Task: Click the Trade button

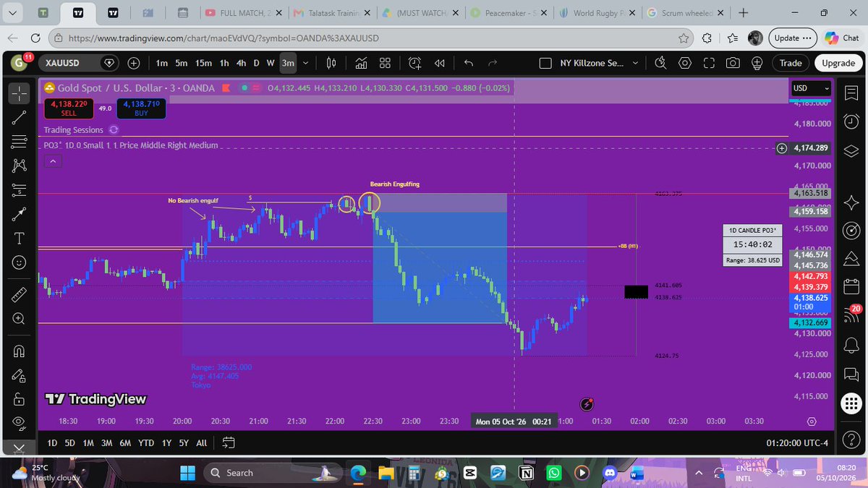Action: [x=791, y=63]
